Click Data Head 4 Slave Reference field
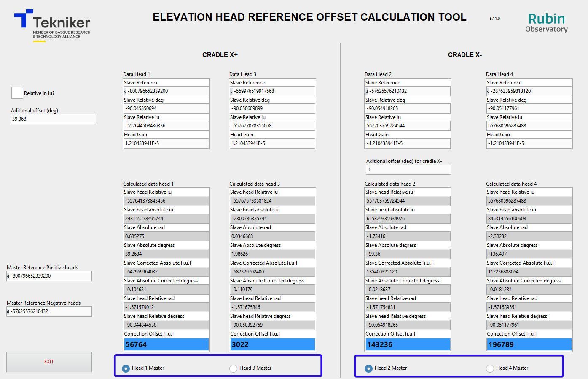588x379 pixels. (x=529, y=91)
